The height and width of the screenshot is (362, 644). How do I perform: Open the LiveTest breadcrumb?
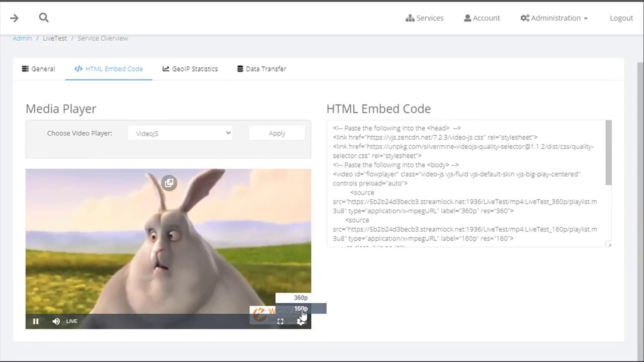pos(55,38)
